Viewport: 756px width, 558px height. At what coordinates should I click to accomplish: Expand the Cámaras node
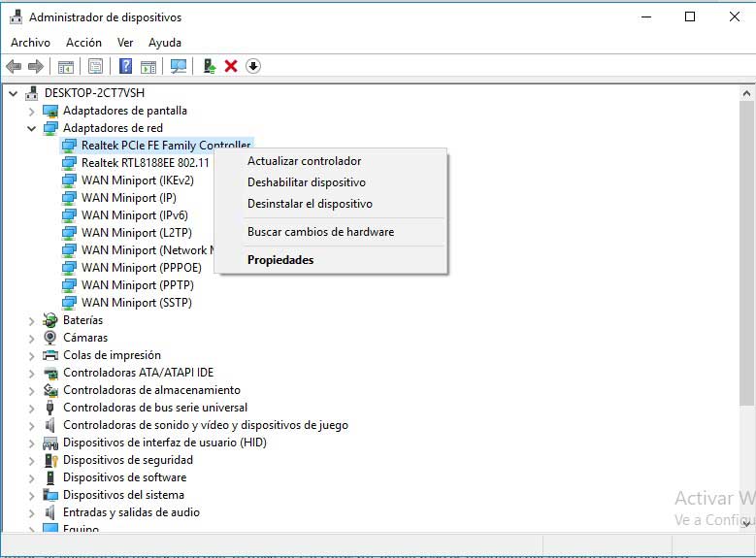(31, 338)
